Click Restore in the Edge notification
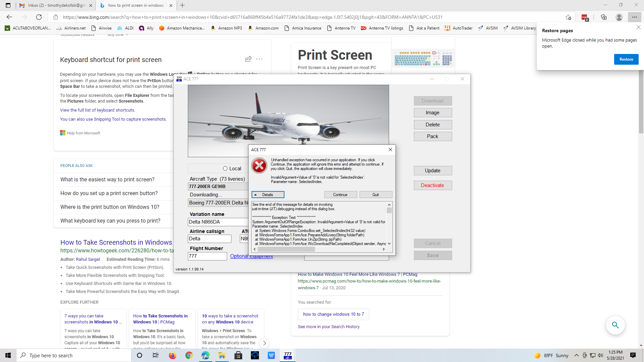 (x=626, y=59)
